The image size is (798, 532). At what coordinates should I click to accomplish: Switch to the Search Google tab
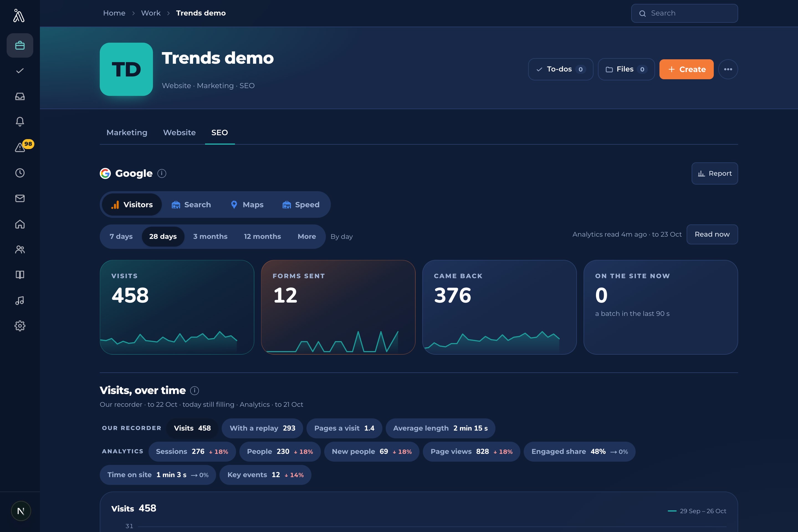click(x=191, y=204)
